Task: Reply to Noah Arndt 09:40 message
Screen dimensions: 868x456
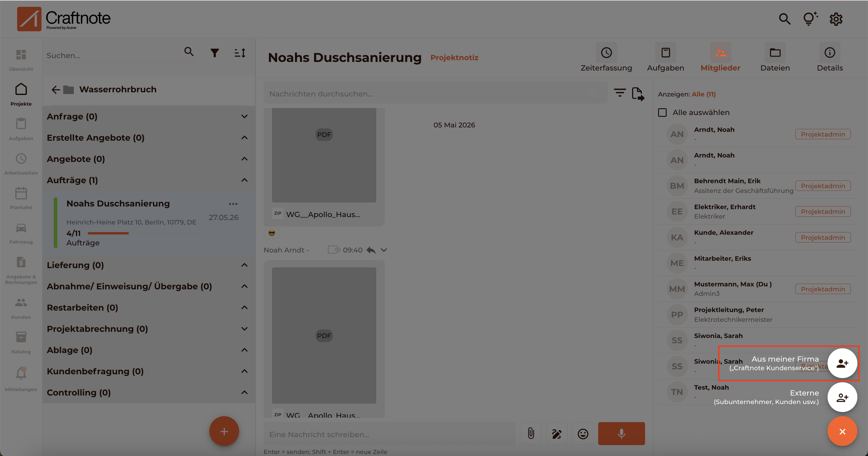Action: coord(371,250)
